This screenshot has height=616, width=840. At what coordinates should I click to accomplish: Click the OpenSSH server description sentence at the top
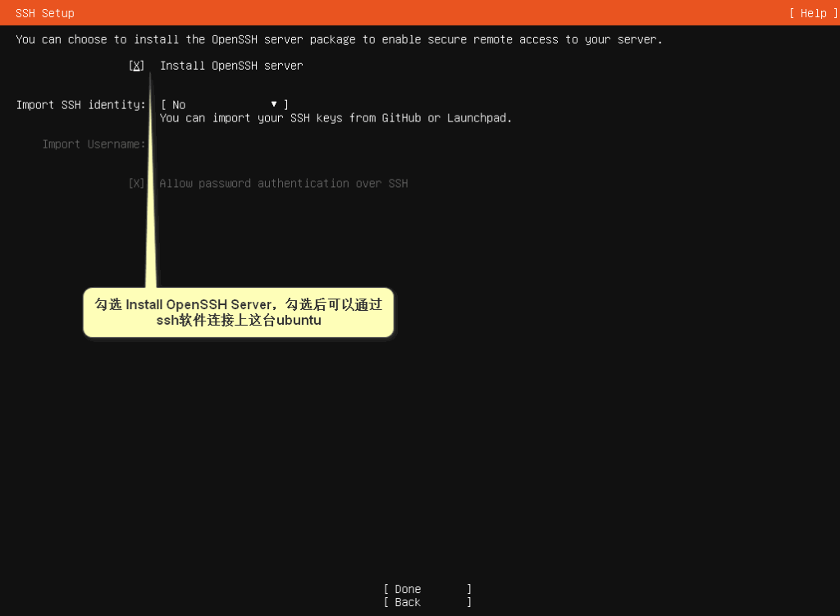(339, 39)
